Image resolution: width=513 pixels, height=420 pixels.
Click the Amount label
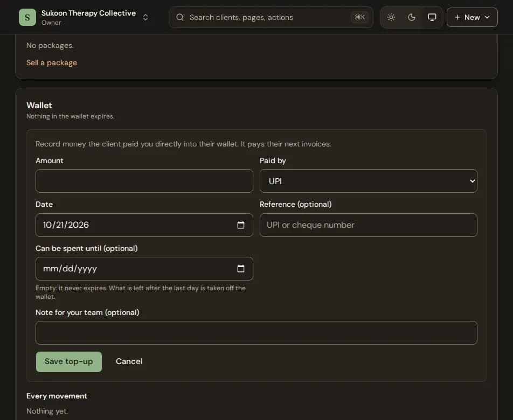click(x=50, y=161)
